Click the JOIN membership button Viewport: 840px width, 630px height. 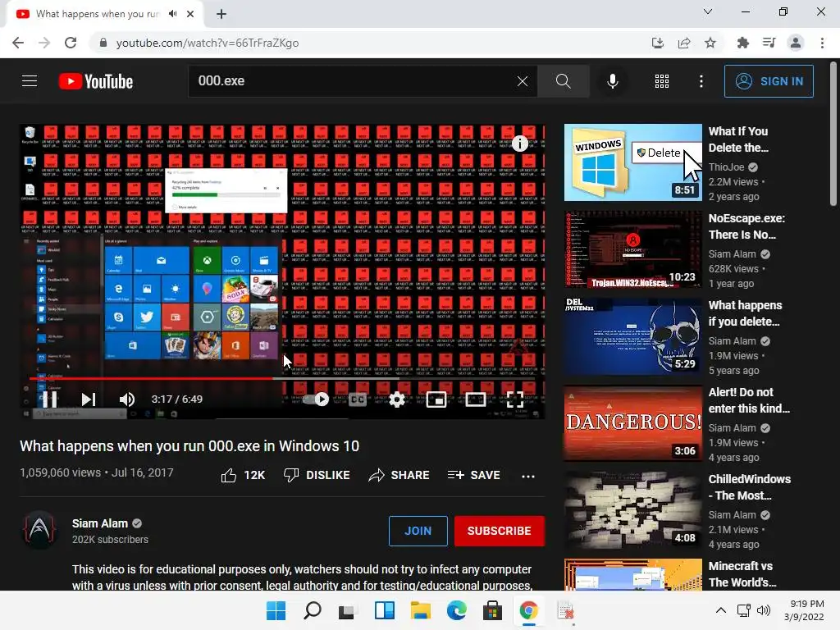(x=418, y=531)
